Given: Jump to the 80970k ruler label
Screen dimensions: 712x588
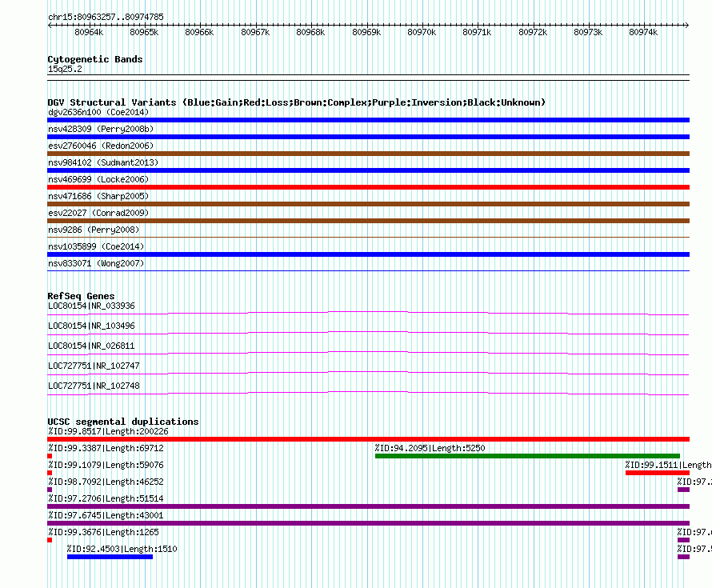Looking at the screenshot, I should click(422, 32).
